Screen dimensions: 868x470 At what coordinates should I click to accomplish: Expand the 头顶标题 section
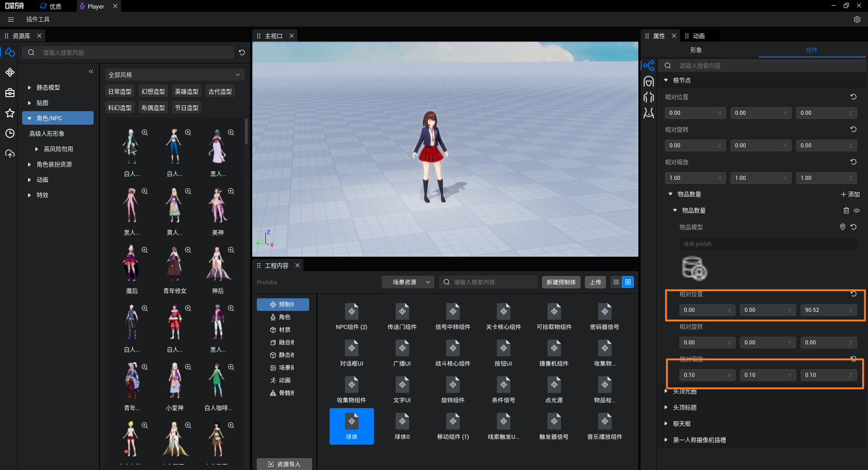tap(666, 407)
